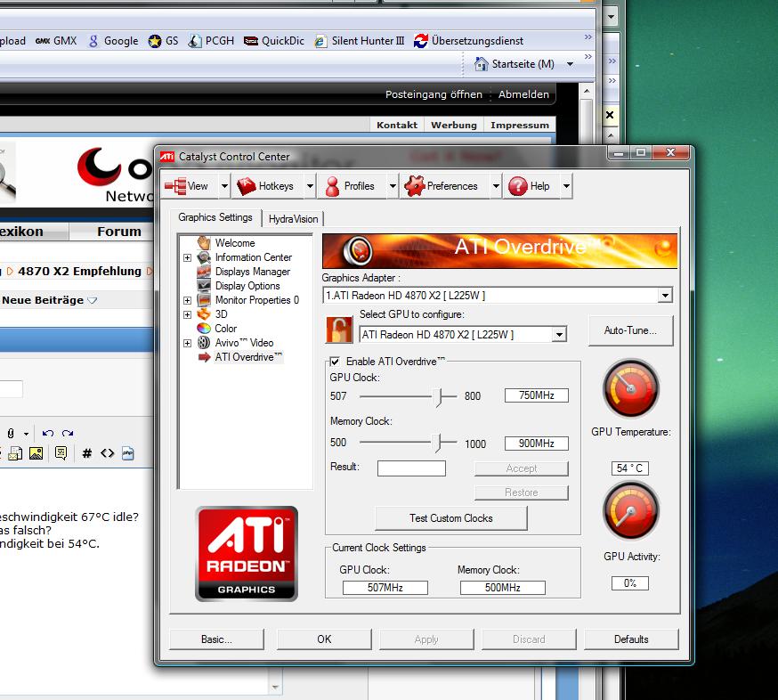Viewport: 778px width, 700px height.
Task: Toggle Enable ATI Overdrive checkbox
Action: point(335,362)
